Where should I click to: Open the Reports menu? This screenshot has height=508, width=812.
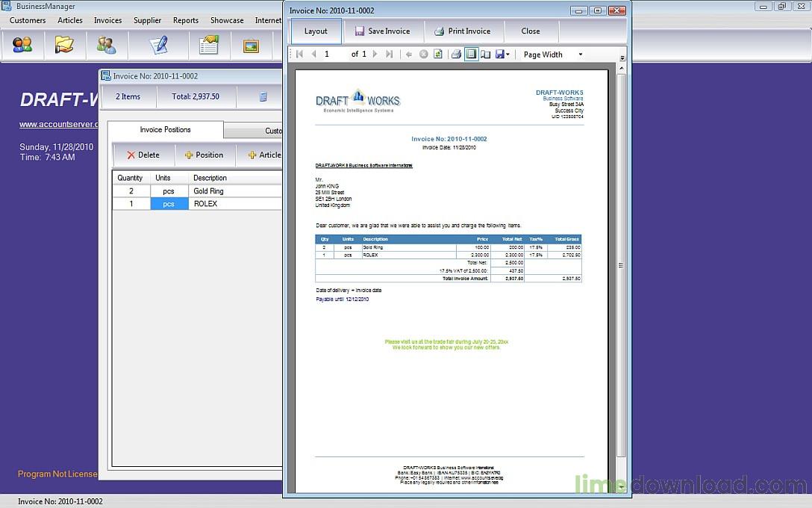pos(186,20)
